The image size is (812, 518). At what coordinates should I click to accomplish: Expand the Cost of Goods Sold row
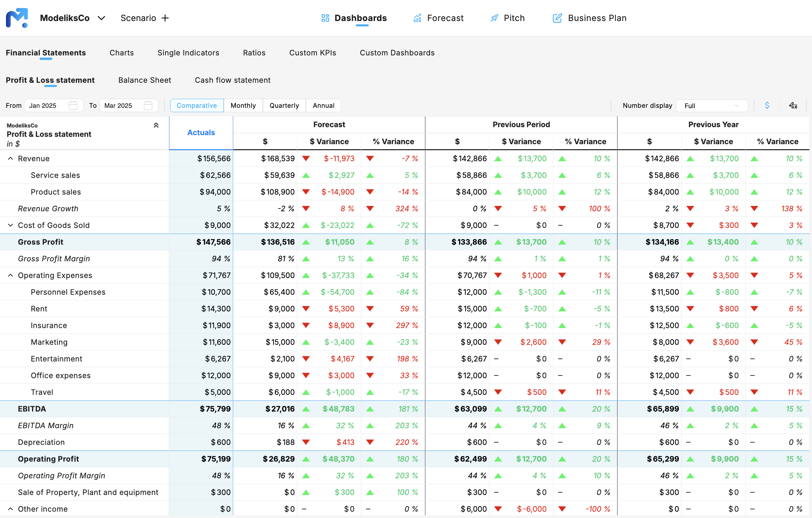(x=10, y=225)
